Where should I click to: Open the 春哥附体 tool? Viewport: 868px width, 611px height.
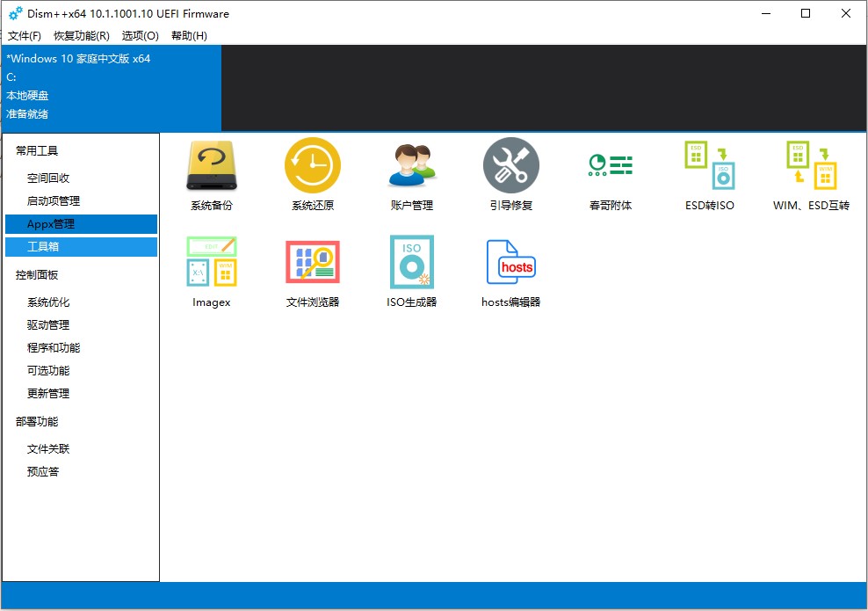tap(611, 173)
